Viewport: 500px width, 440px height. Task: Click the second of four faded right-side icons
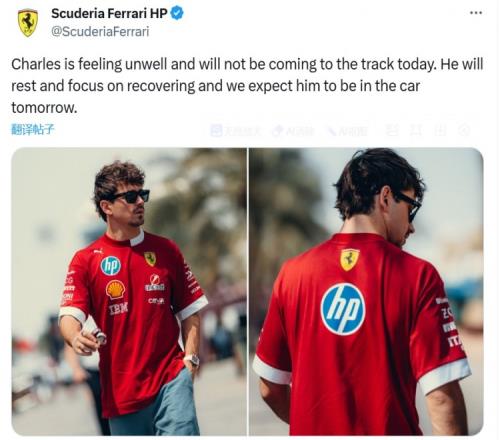click(416, 130)
